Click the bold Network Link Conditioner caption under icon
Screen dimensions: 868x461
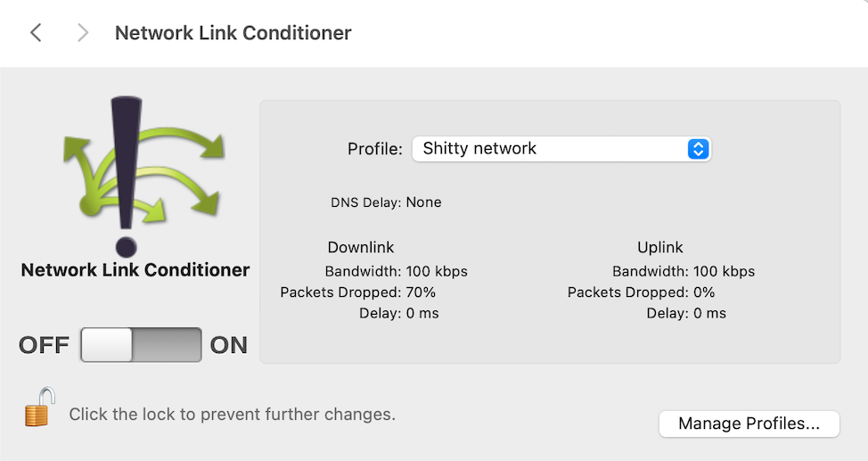[135, 270]
